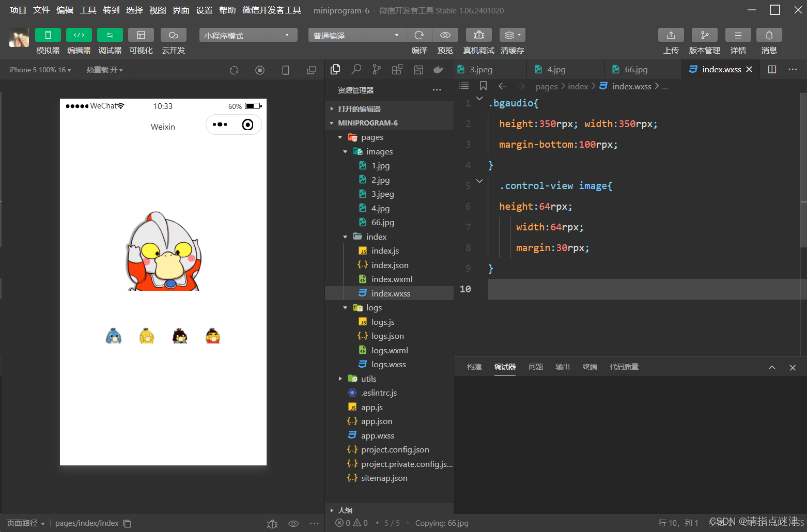
Task: Open version management
Action: pyautogui.click(x=705, y=35)
